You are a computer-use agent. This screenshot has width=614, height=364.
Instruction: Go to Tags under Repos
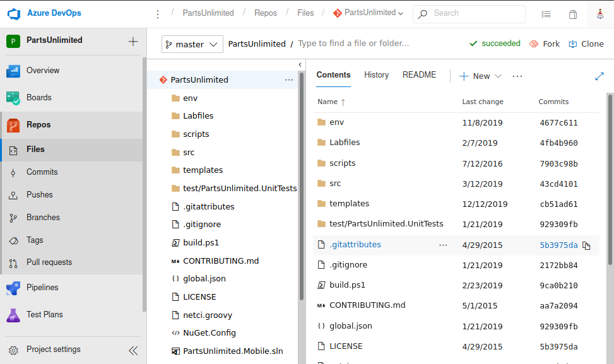pos(35,240)
